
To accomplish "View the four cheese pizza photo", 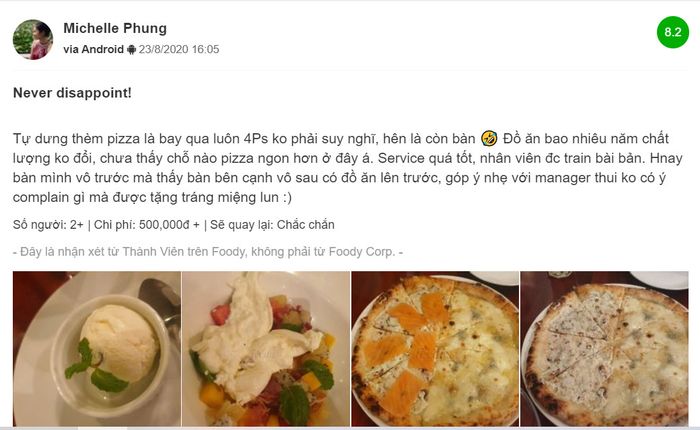I will coord(604,348).
